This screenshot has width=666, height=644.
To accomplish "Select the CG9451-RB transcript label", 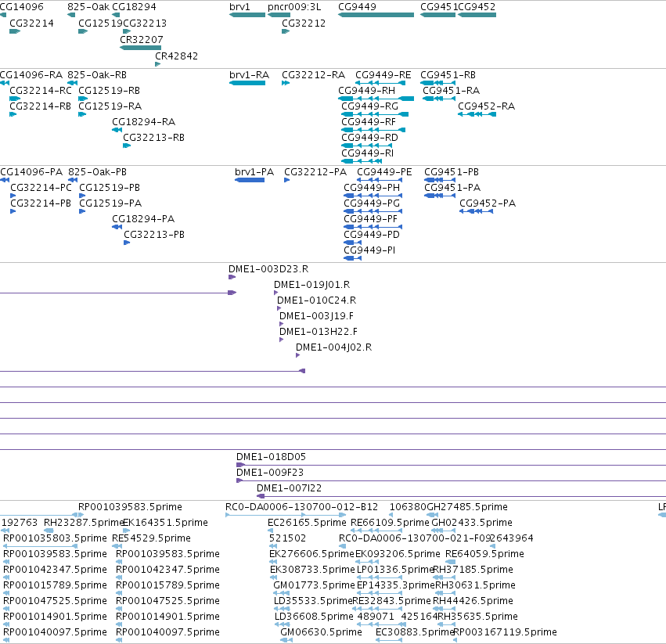I will pos(448,75).
